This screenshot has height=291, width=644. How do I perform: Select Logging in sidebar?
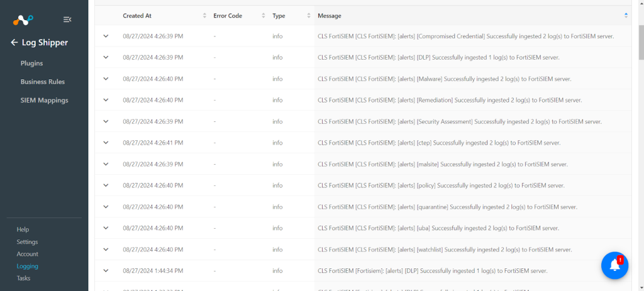click(28, 266)
